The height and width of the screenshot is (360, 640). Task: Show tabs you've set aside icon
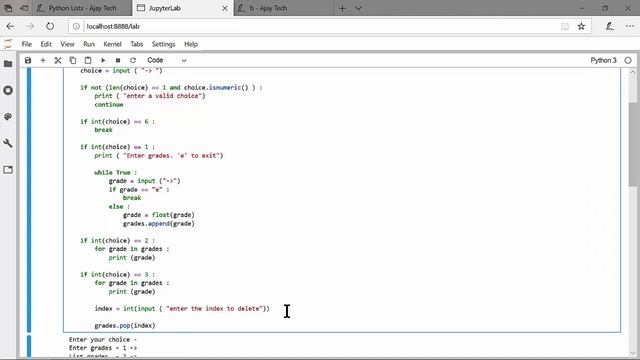point(8,8)
